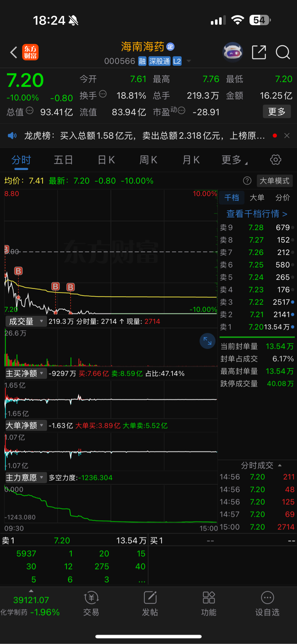Tap the 14:57 trade row

tap(257, 514)
